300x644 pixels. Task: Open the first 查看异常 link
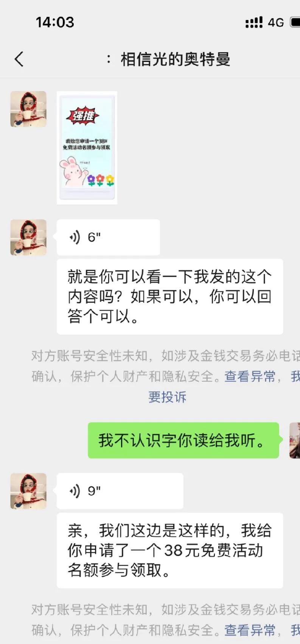pyautogui.click(x=250, y=376)
